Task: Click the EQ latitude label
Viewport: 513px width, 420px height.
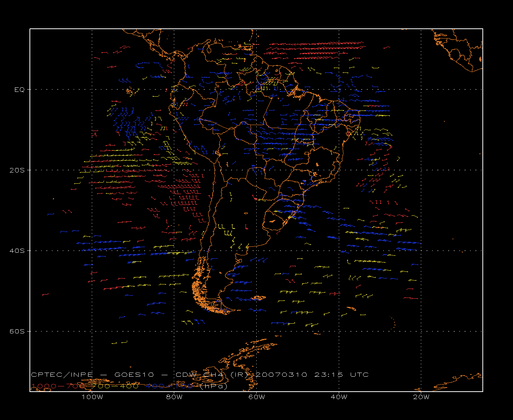Action: pos(19,90)
